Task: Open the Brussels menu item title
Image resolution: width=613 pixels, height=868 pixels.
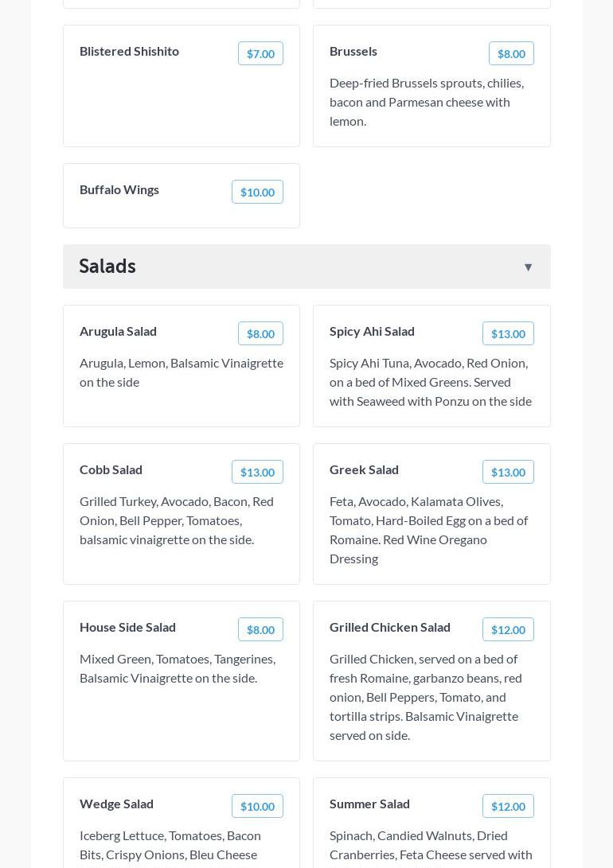Action: (x=353, y=51)
